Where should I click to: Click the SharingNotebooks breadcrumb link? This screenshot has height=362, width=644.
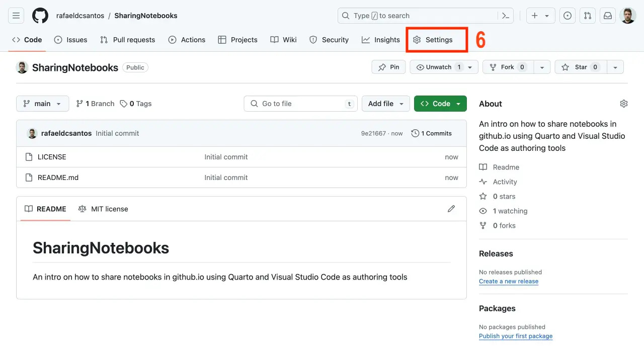click(146, 16)
